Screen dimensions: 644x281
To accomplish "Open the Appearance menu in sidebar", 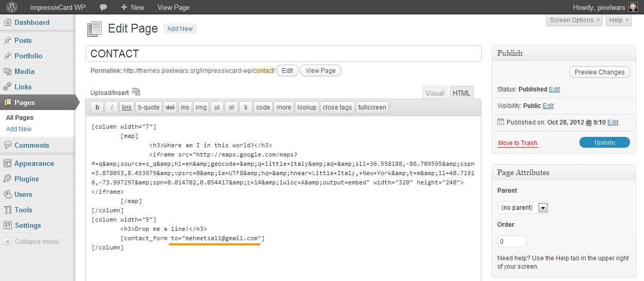I will pyautogui.click(x=34, y=163).
